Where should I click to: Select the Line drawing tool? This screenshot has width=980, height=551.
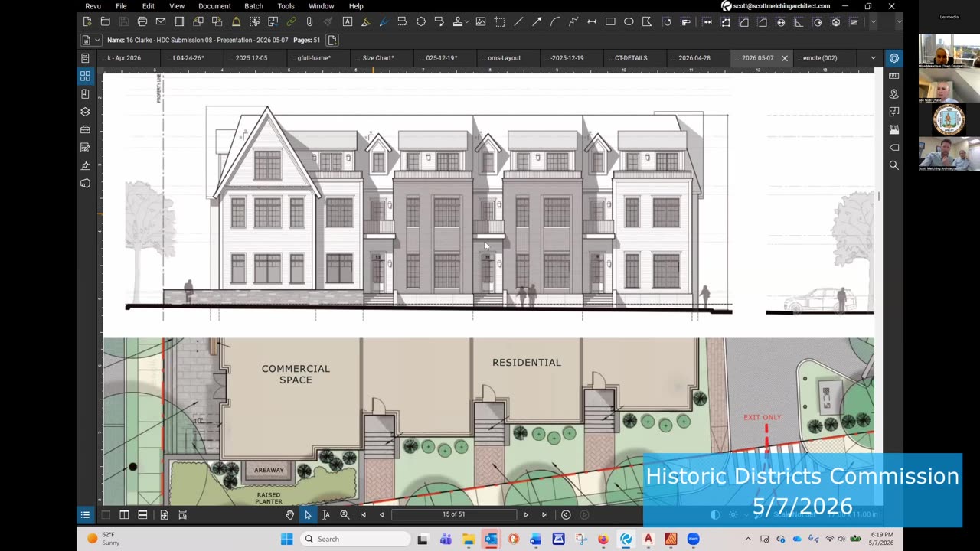(x=518, y=21)
